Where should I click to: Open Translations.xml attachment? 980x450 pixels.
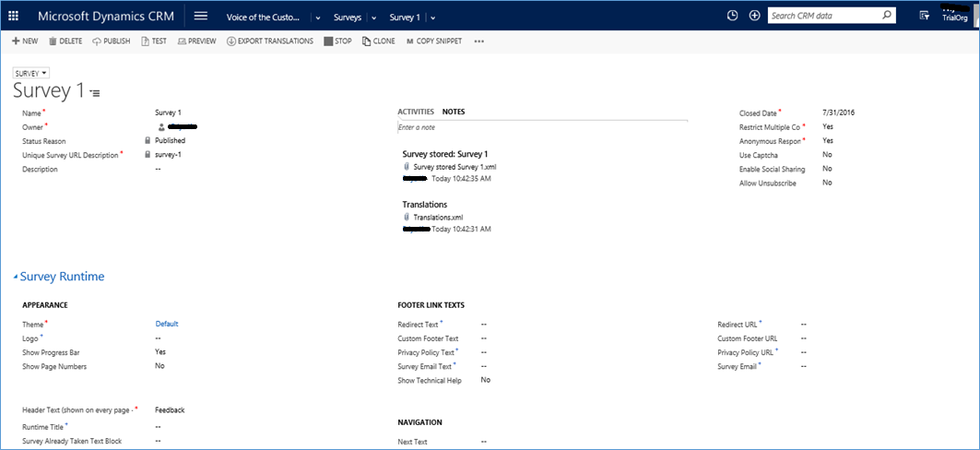point(438,217)
